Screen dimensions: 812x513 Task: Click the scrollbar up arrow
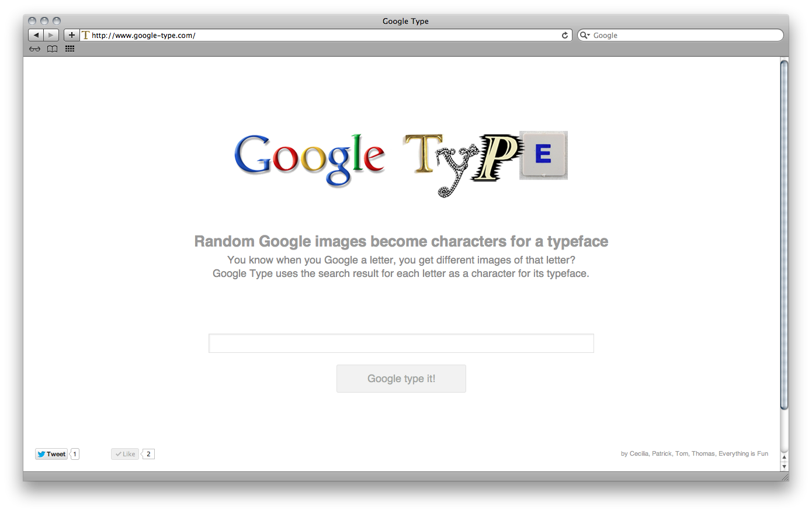tap(785, 457)
